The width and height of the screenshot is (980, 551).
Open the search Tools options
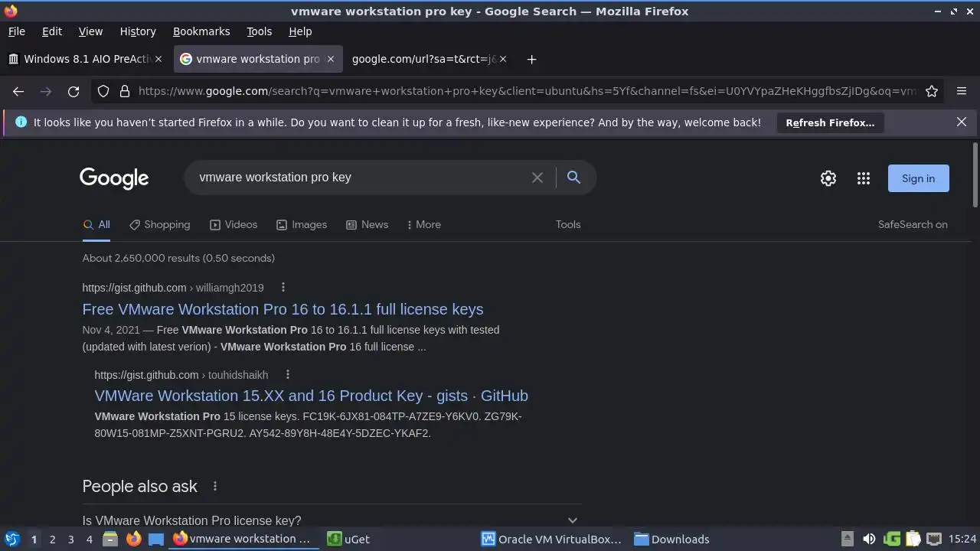[x=568, y=224]
